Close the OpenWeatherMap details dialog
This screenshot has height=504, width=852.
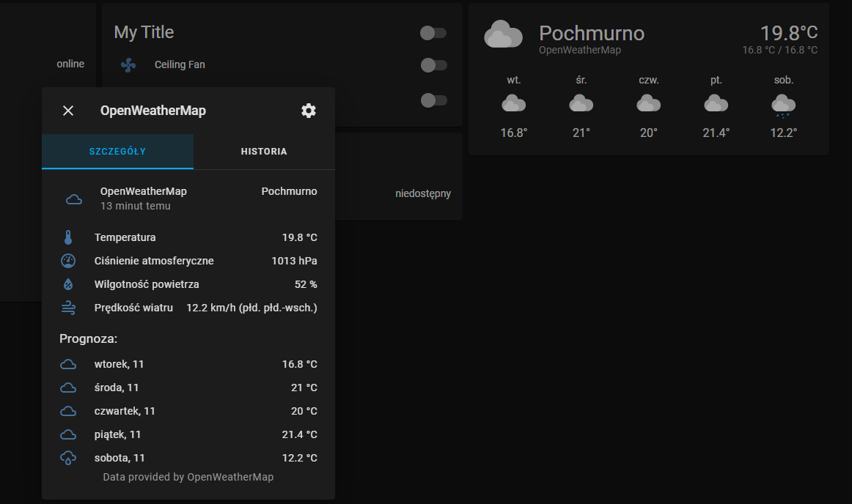(68, 111)
